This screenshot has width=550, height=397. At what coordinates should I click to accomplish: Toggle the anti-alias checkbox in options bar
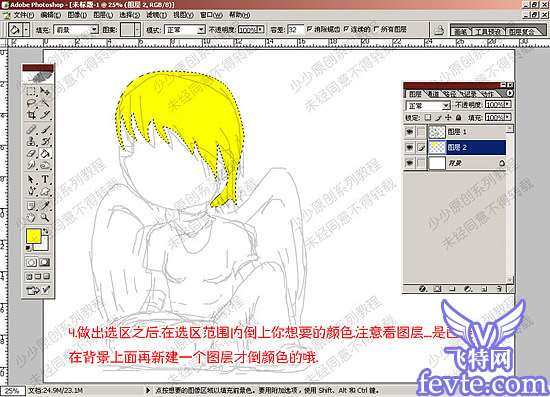coord(309,29)
